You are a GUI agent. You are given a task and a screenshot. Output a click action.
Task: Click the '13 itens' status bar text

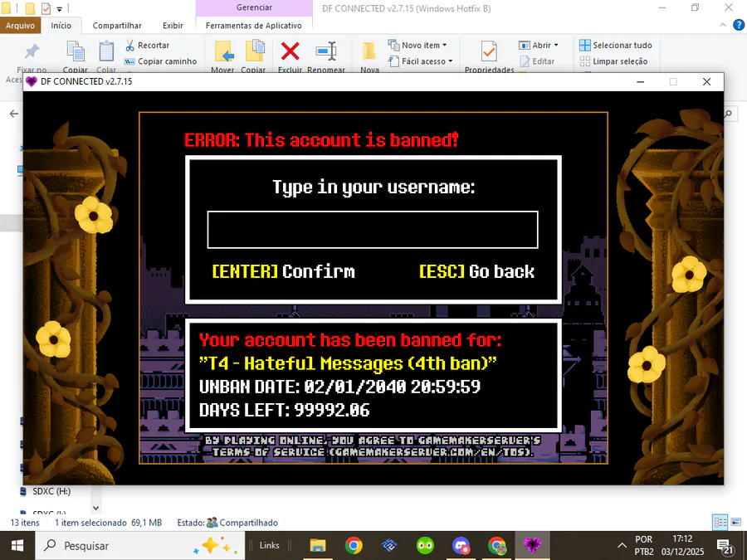(25, 523)
